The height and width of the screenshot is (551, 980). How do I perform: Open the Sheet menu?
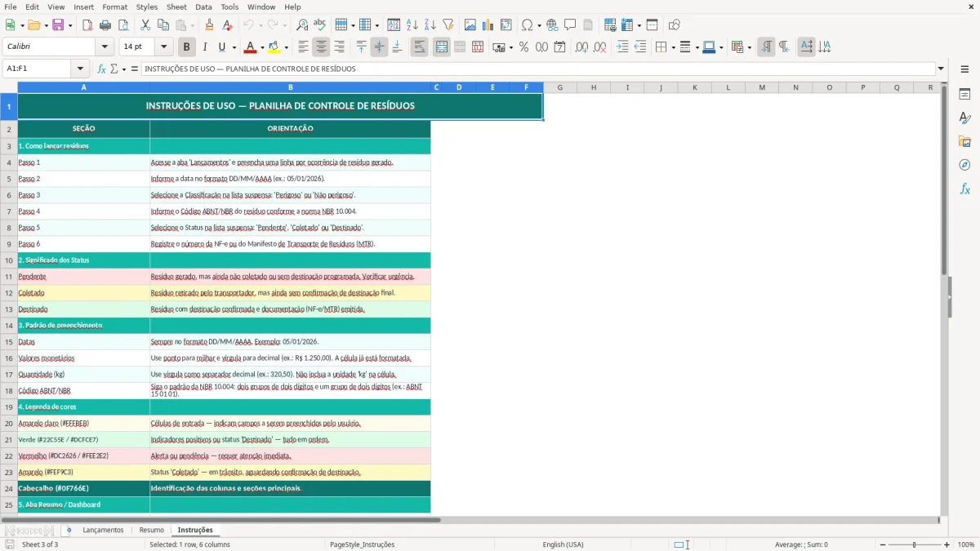pos(176,7)
